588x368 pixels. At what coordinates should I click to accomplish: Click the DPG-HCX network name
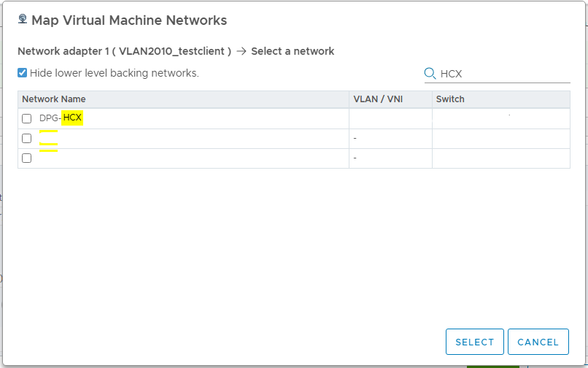point(61,118)
